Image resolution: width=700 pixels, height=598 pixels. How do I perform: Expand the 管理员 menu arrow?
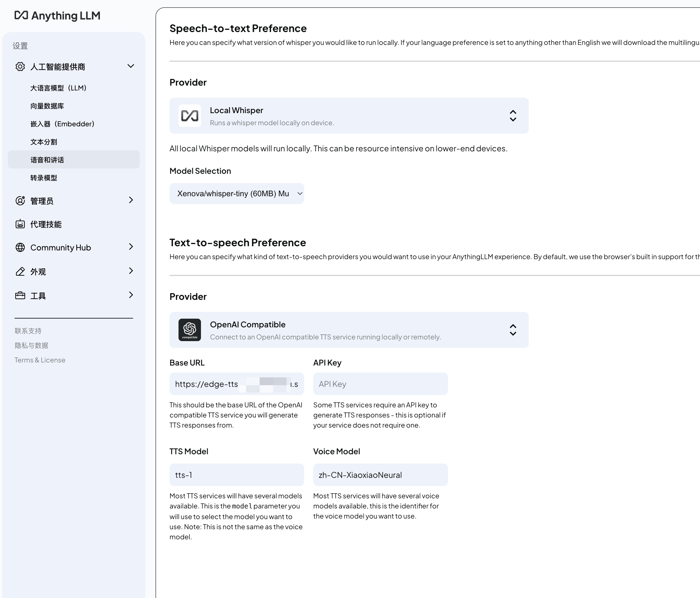coord(131,200)
